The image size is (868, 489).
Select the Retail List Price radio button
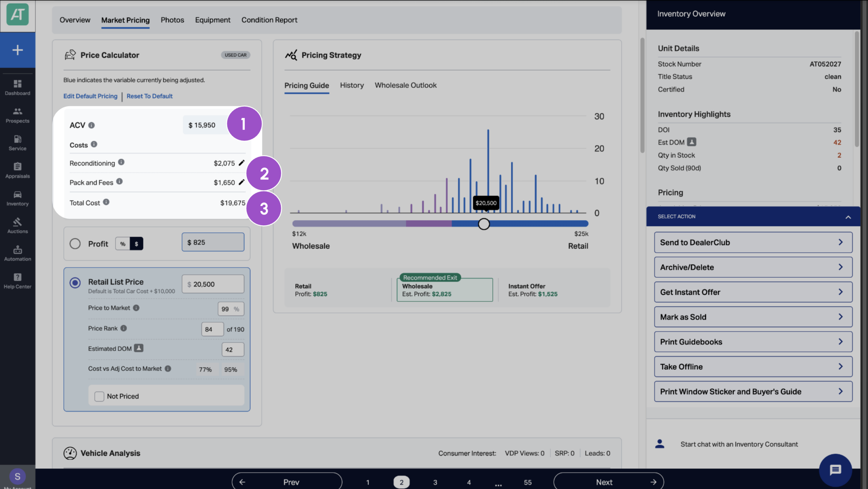click(75, 283)
